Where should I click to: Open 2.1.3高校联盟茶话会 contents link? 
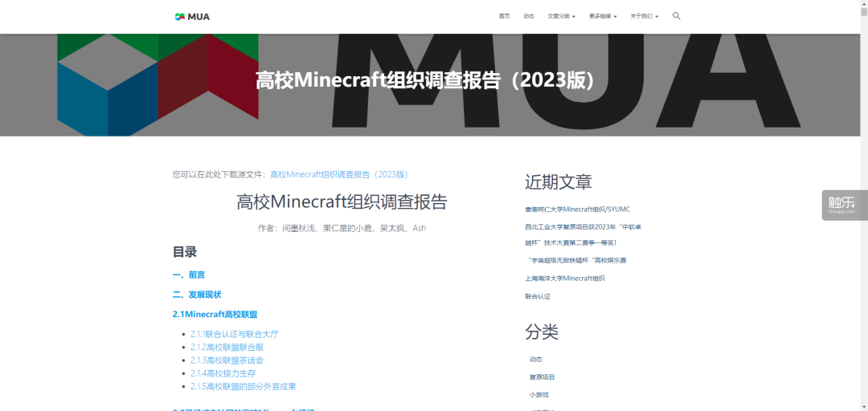pos(227,360)
